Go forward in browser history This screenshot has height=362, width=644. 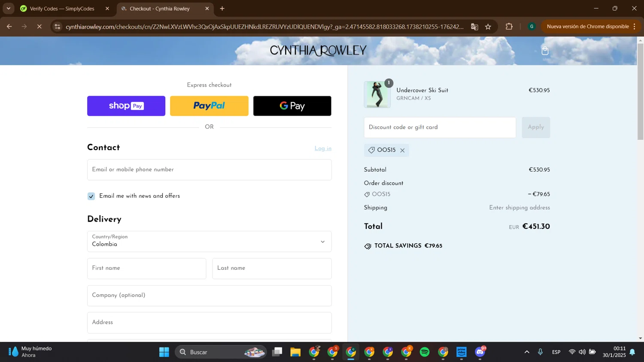coord(24,27)
